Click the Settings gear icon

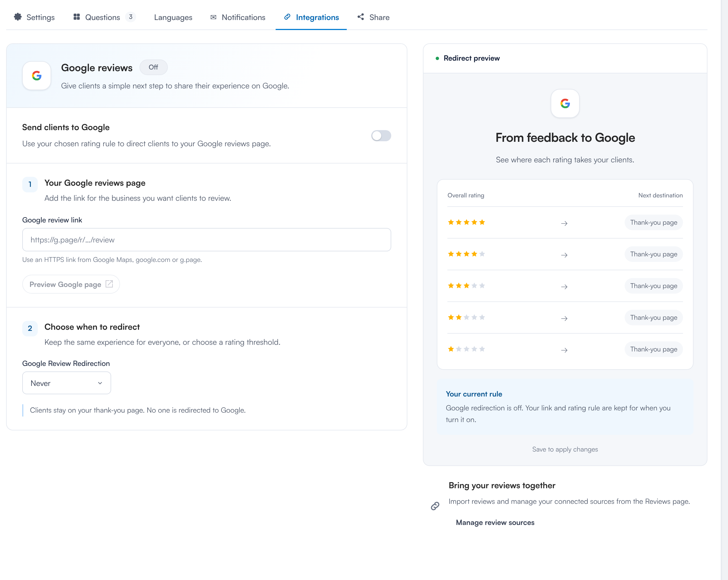click(18, 17)
